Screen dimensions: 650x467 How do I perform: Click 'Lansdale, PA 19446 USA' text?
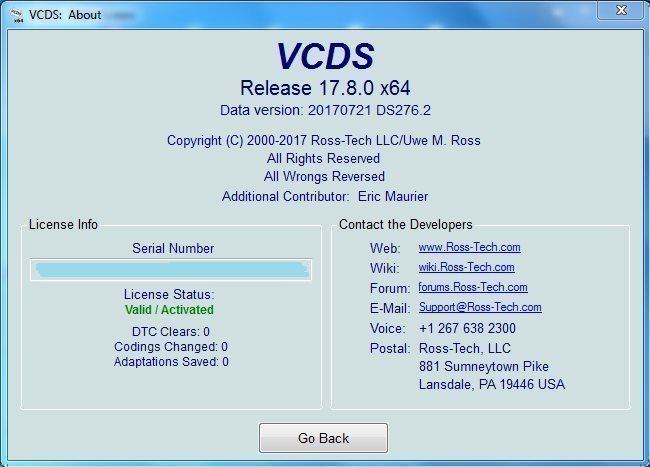tap(492, 384)
